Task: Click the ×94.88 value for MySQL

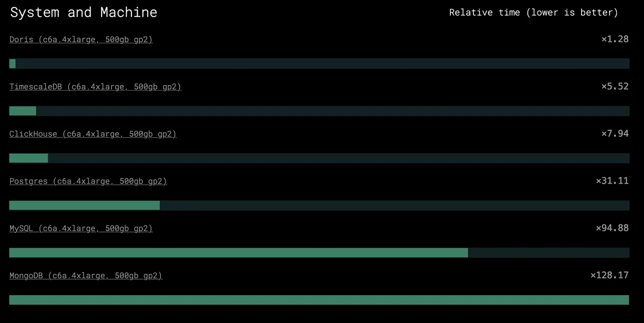Action: (x=612, y=228)
